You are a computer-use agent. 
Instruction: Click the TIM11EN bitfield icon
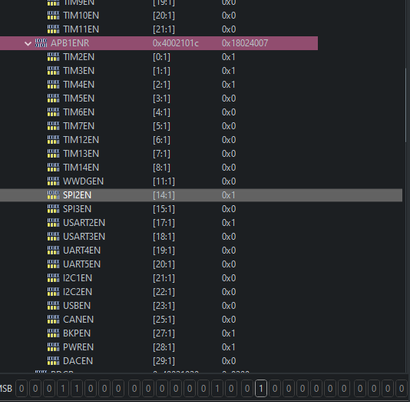[53, 29]
